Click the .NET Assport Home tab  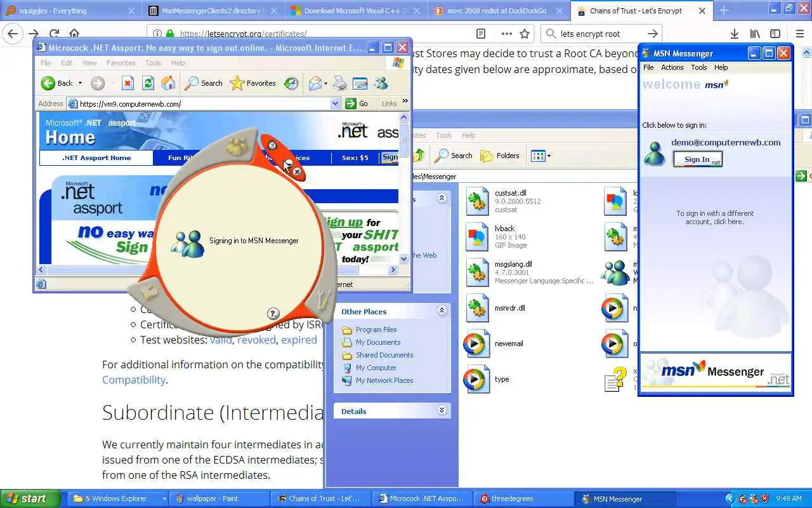tap(96, 157)
